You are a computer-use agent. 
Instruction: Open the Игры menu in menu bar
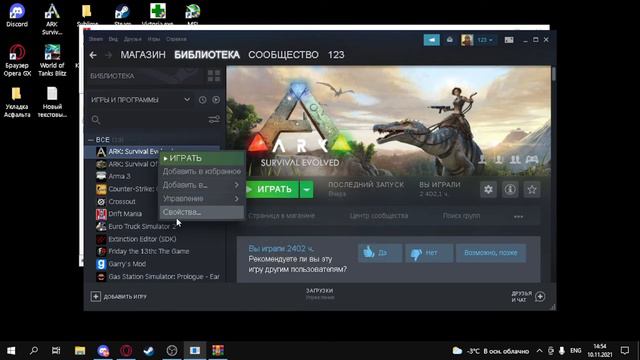coord(154,39)
